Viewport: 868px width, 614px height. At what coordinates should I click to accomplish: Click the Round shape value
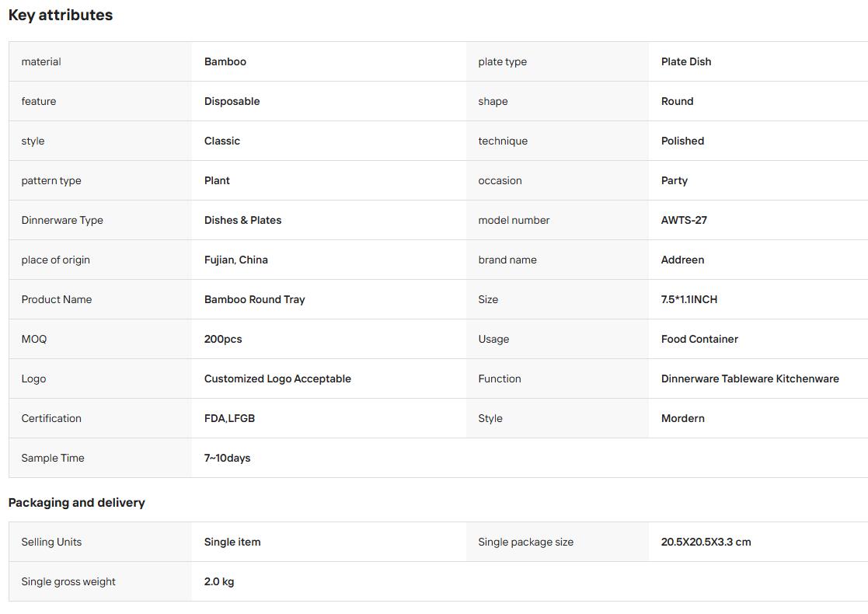point(677,101)
